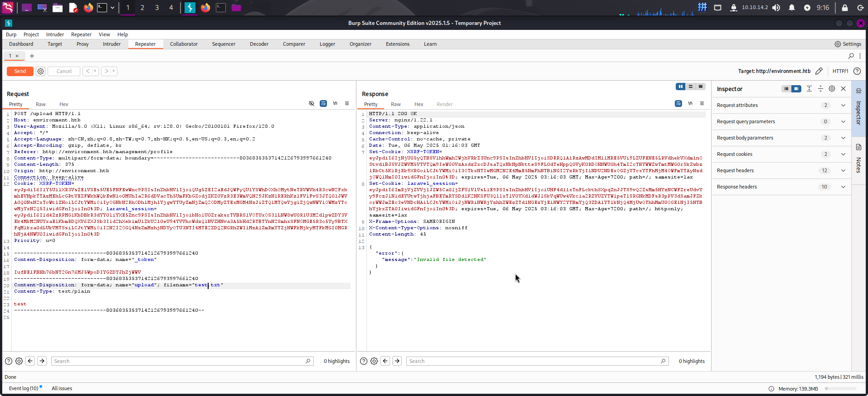Screen dimensions: 868x396
Task: Open Response search settings gear icon
Action: pos(374,361)
